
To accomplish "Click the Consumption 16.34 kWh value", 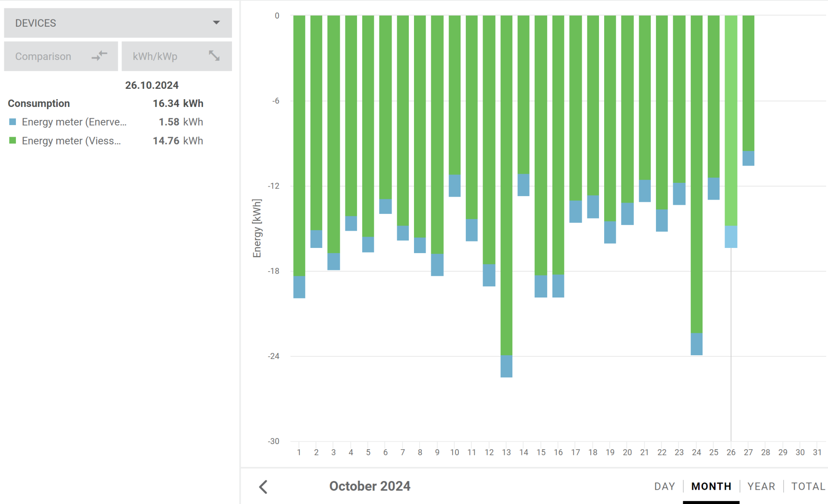I will 178,103.
